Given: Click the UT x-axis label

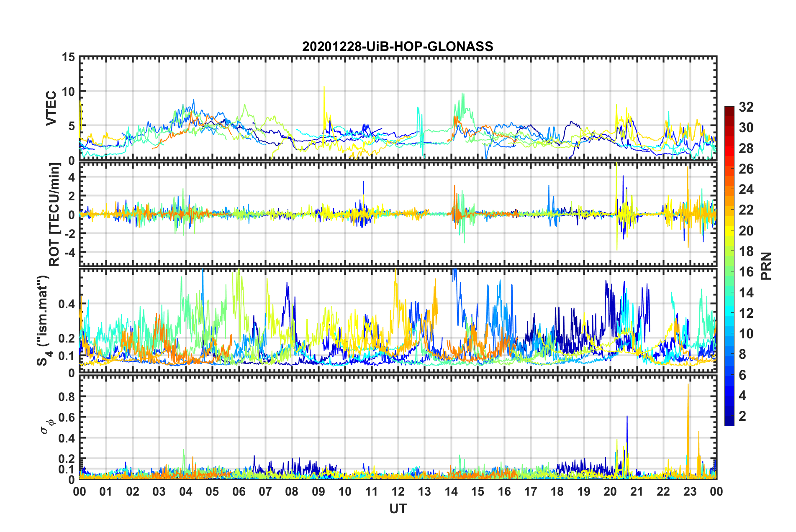Looking at the screenshot, I should [x=398, y=509].
